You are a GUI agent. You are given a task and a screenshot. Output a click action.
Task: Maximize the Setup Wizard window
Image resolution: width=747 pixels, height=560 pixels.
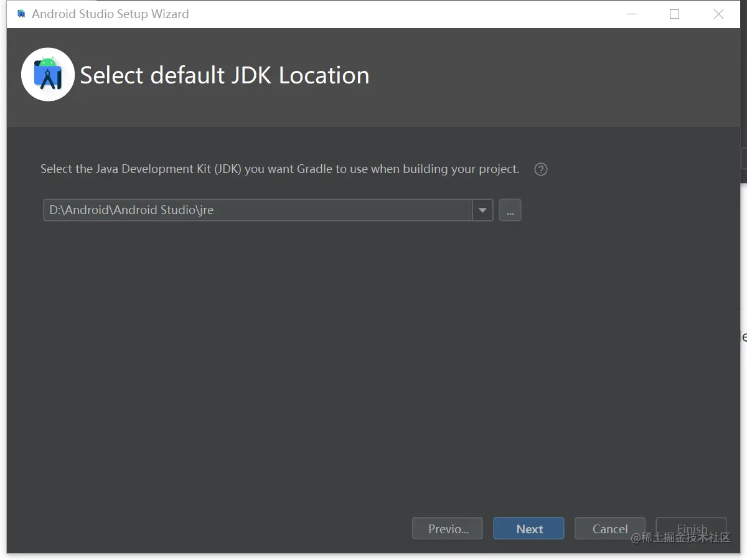click(674, 14)
